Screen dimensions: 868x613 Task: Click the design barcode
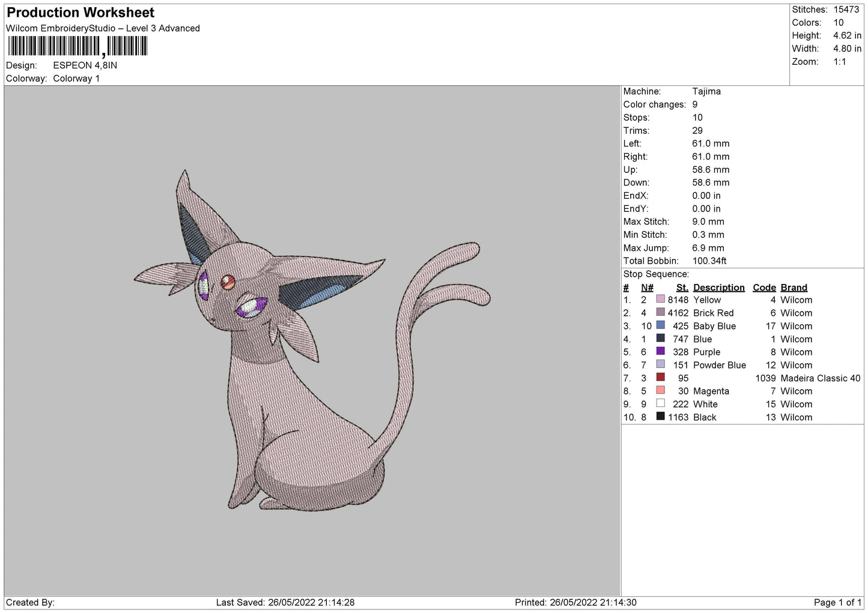77,46
